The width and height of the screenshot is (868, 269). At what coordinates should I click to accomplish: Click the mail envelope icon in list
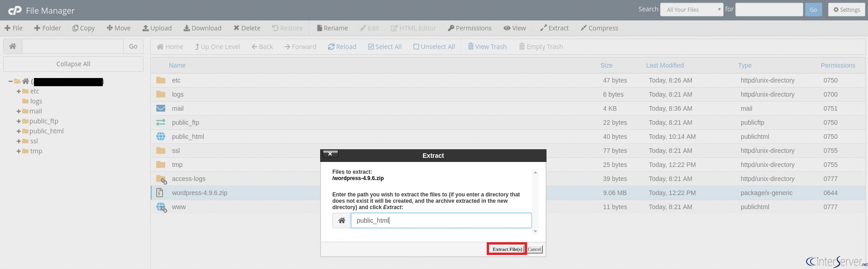161,108
